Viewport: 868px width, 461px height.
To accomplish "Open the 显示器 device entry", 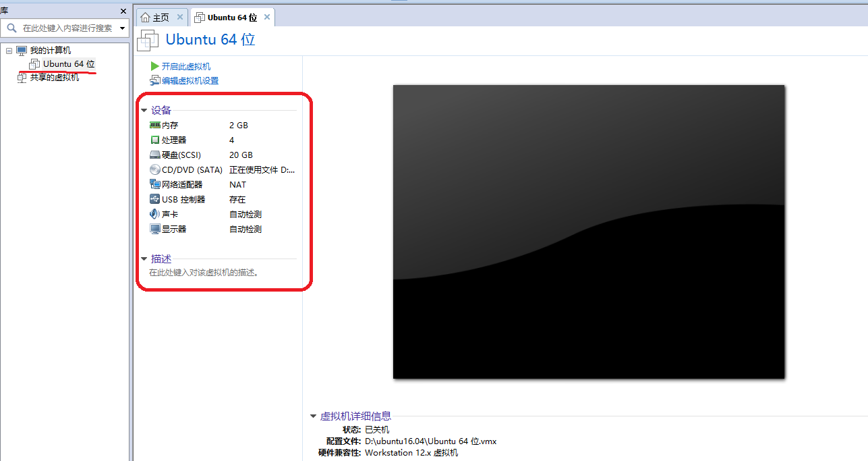I will pos(174,229).
